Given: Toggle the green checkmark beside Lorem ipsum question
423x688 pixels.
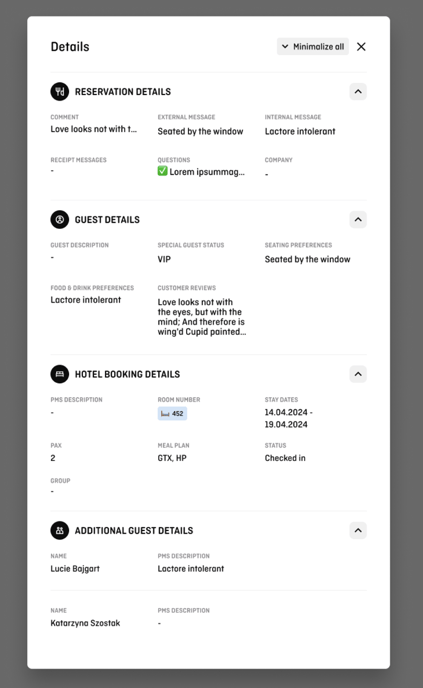Looking at the screenshot, I should 162,171.
